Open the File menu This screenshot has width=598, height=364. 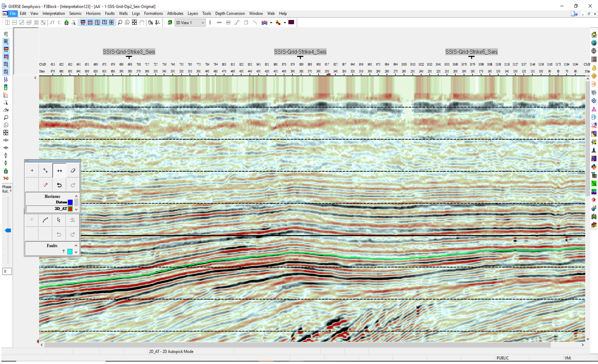[13, 13]
